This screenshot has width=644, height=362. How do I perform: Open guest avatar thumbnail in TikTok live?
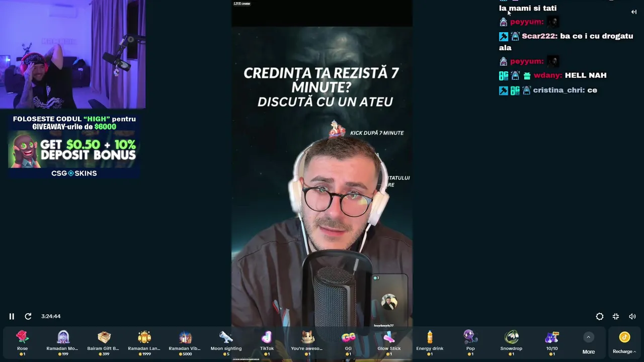[389, 302]
